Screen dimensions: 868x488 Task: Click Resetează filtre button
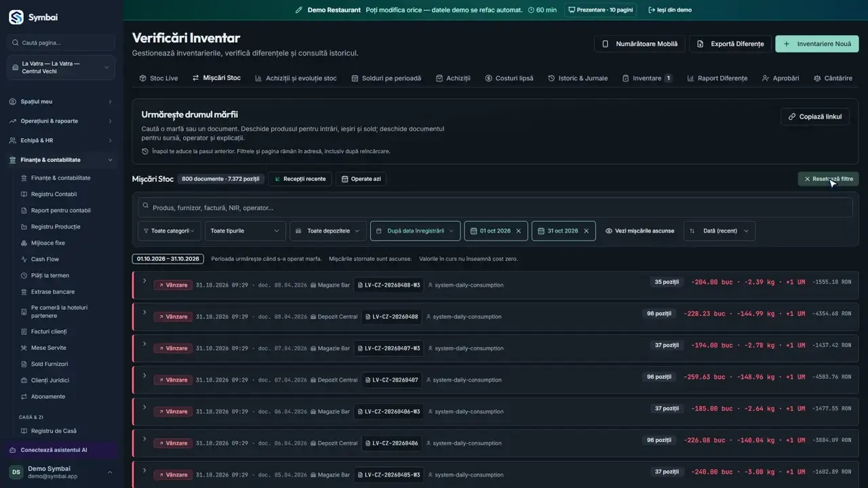coord(828,179)
